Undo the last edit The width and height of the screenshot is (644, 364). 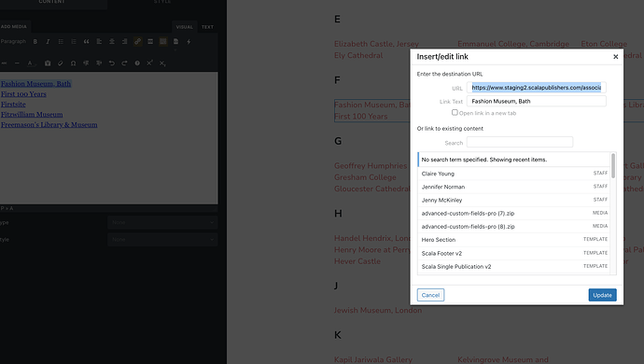click(111, 63)
